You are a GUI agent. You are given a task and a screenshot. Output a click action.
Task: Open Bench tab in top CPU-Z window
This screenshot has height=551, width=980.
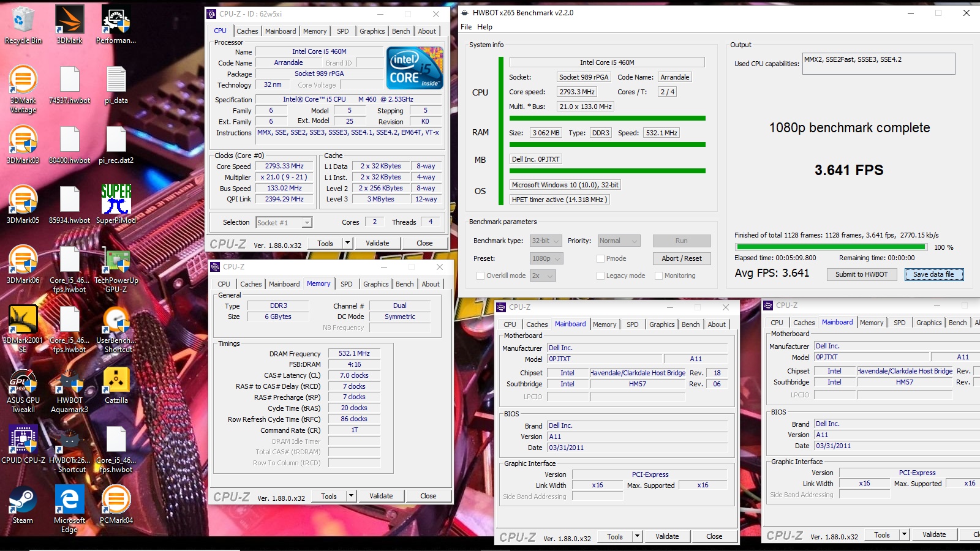pos(401,31)
